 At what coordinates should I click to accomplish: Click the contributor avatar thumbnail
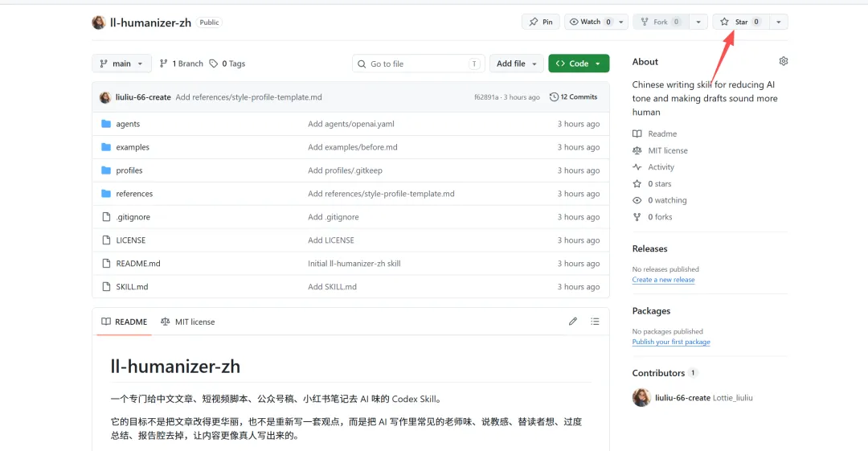(x=641, y=397)
